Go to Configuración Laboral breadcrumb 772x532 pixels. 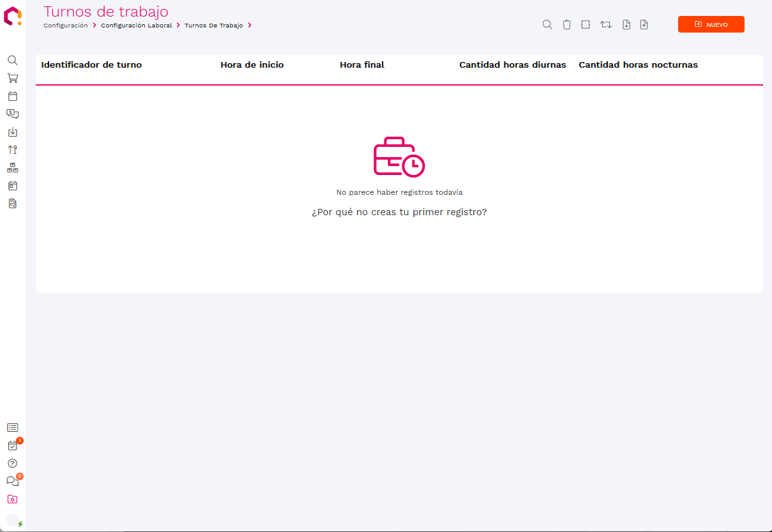point(136,26)
